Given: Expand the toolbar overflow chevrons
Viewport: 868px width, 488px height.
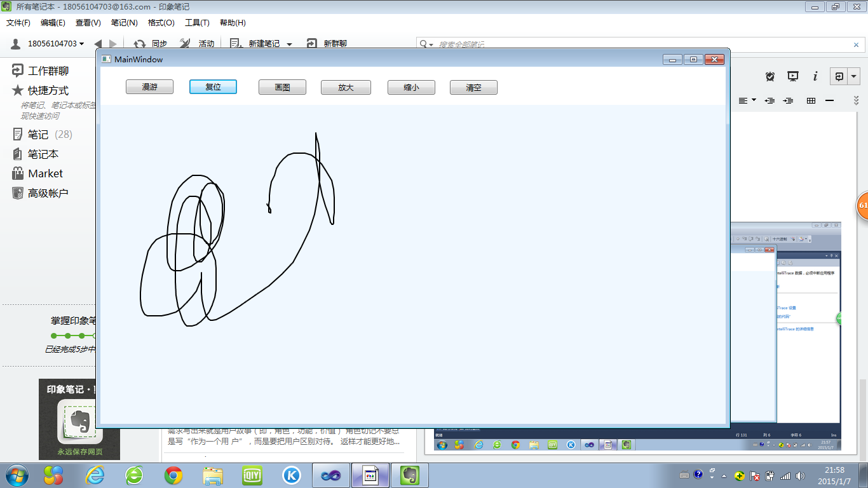Looking at the screenshot, I should [856, 100].
